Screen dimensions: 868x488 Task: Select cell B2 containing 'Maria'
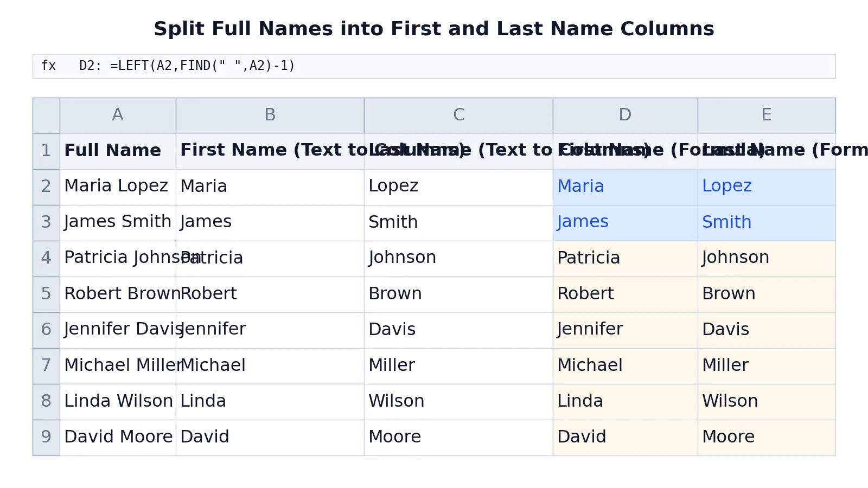point(270,187)
